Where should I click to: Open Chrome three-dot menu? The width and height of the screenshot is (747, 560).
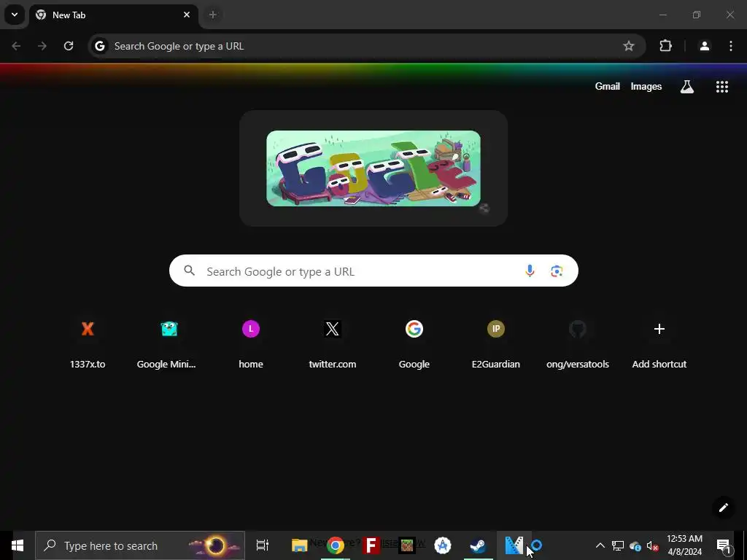pyautogui.click(x=731, y=46)
